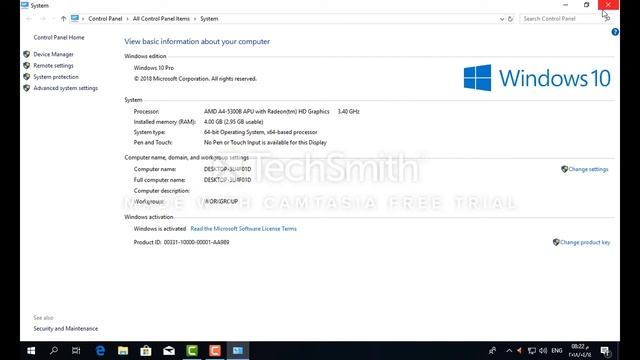Click the back arrow in the address bar
The image size is (640, 360).
coord(29,19)
